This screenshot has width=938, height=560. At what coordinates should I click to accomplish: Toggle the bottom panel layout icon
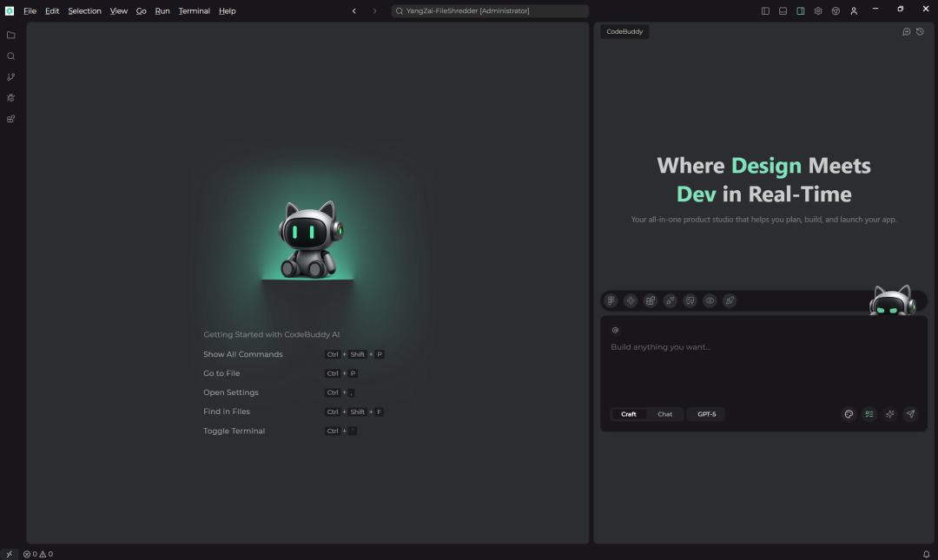[x=783, y=10]
